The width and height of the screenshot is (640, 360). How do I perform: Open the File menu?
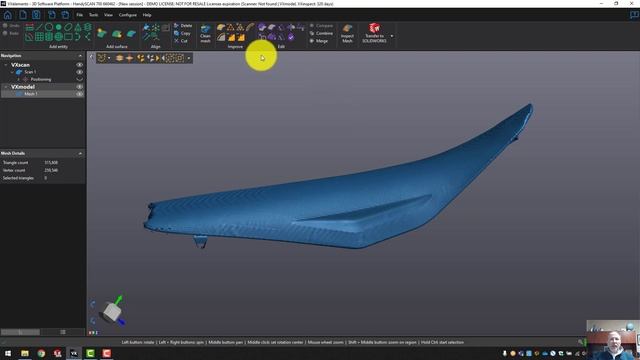[80, 15]
